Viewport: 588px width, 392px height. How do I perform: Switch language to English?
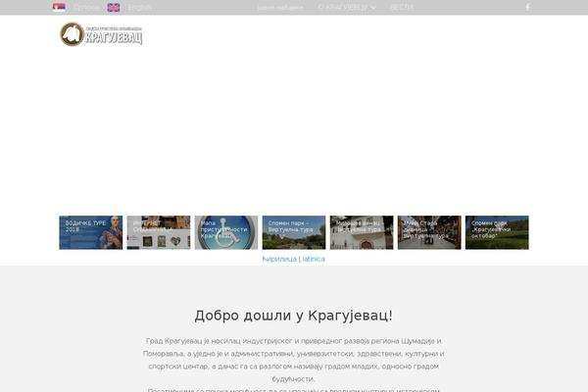tap(139, 7)
